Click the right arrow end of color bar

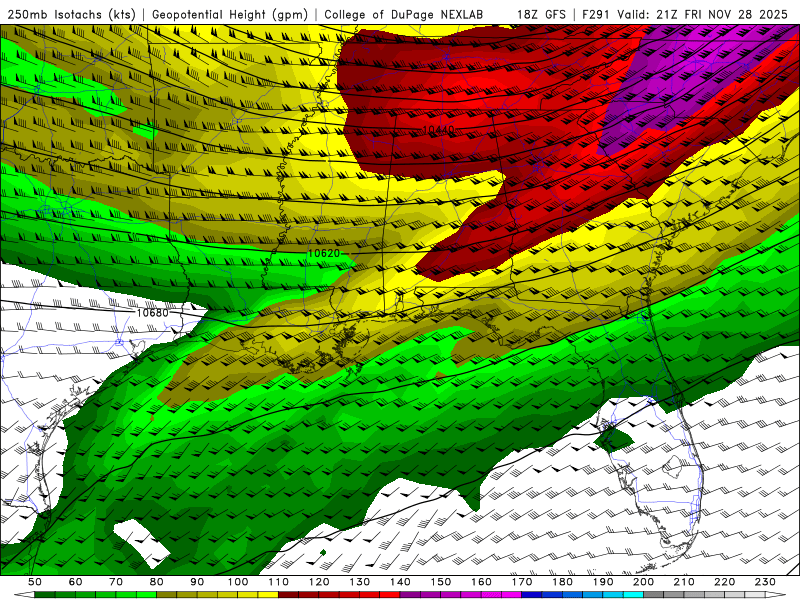(x=776, y=595)
